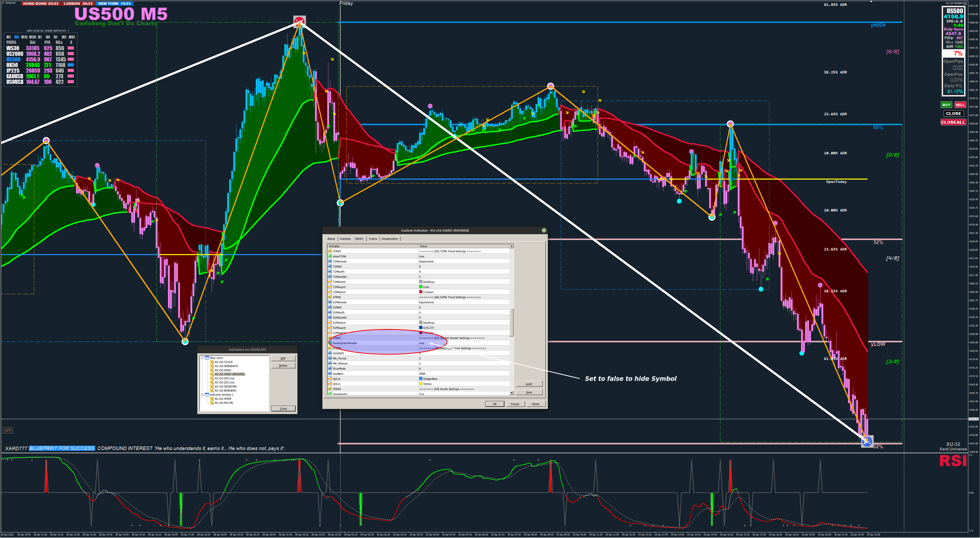This screenshot has width=980, height=538.
Task: Toggle the showT1MA true value
Action: click(421, 257)
